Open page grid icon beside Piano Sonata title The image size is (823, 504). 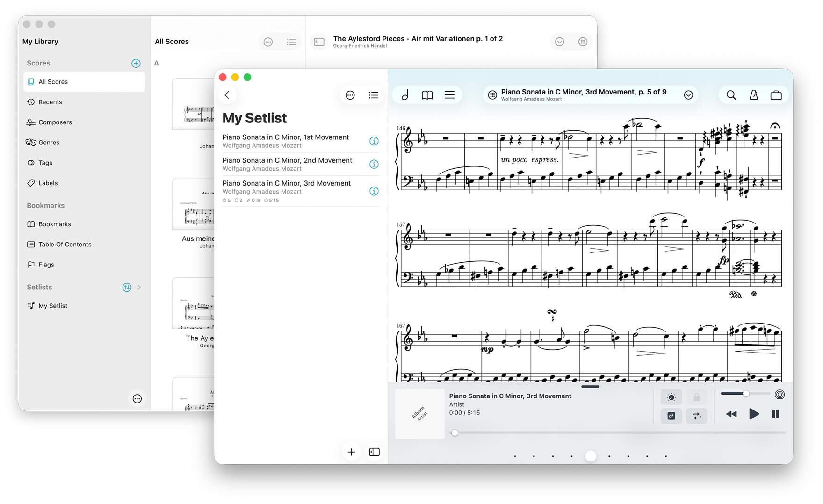pyautogui.click(x=492, y=95)
